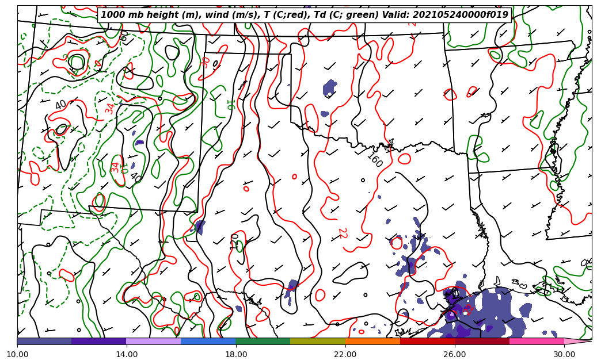Click the green 16 dewpoint contour label
Image resolution: width=597 pixels, height=364 pixels.
[230, 105]
